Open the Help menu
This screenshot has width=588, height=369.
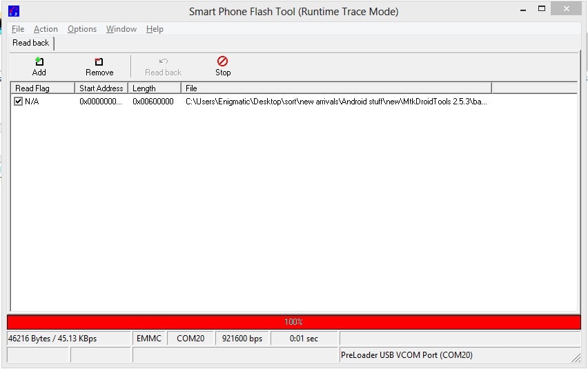tap(155, 29)
